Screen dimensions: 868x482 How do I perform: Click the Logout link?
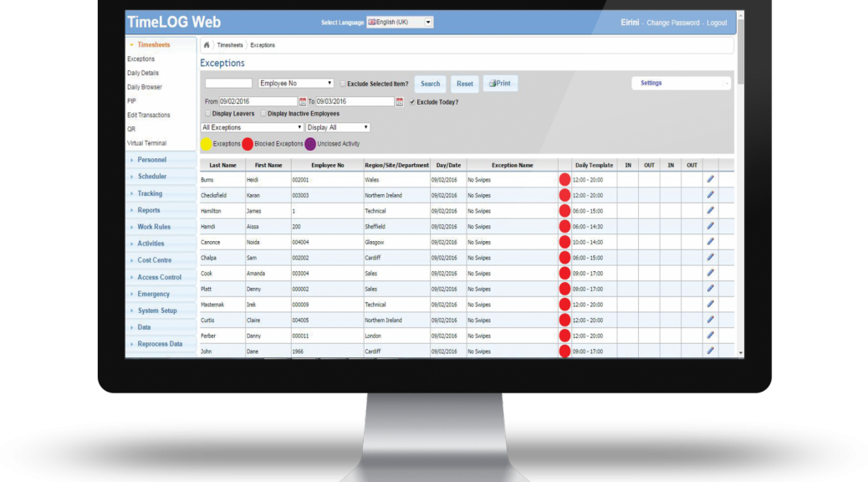[716, 23]
